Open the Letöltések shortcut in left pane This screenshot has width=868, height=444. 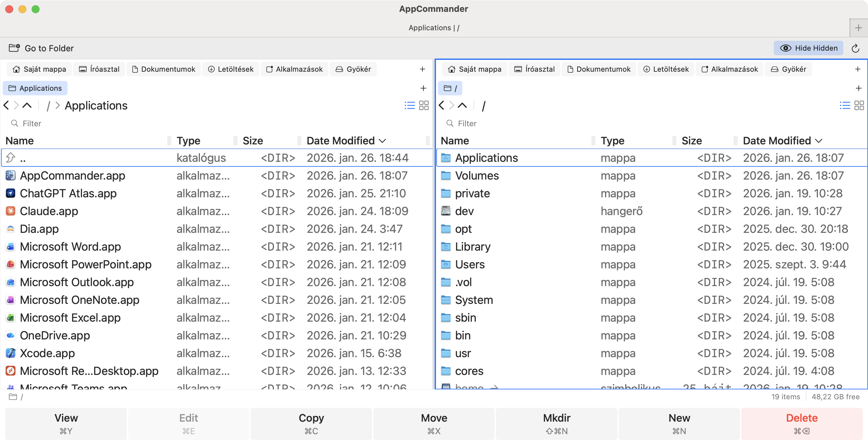231,69
